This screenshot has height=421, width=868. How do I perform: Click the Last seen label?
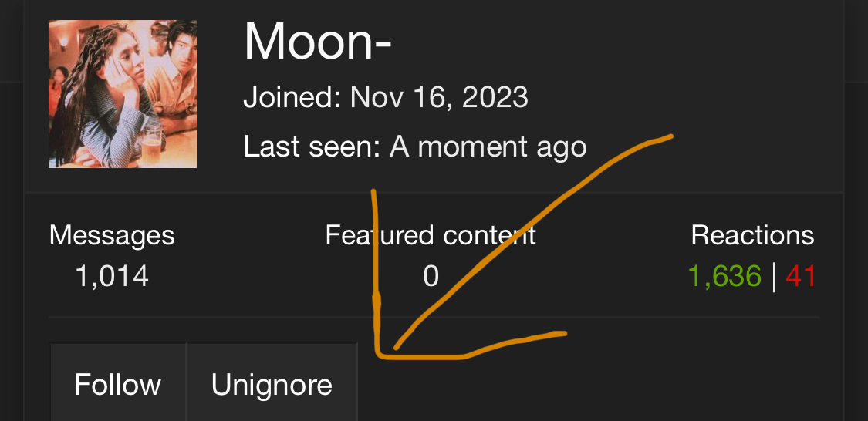(x=312, y=147)
